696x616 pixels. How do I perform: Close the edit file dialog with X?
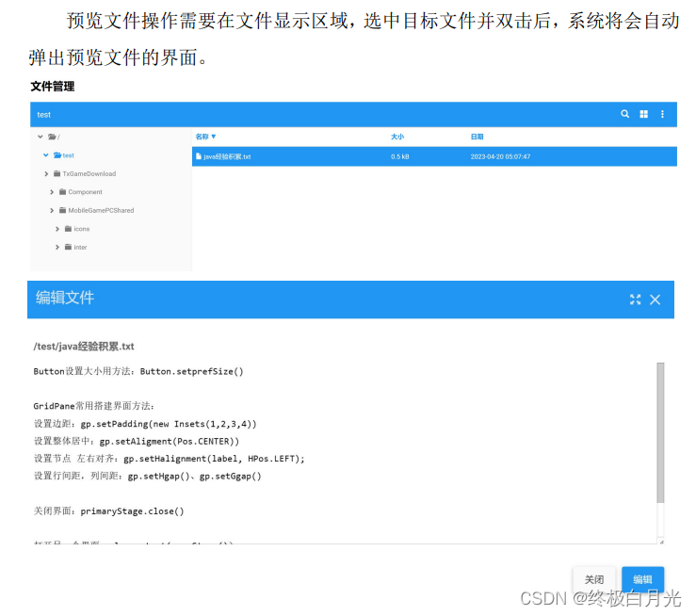pyautogui.click(x=656, y=300)
